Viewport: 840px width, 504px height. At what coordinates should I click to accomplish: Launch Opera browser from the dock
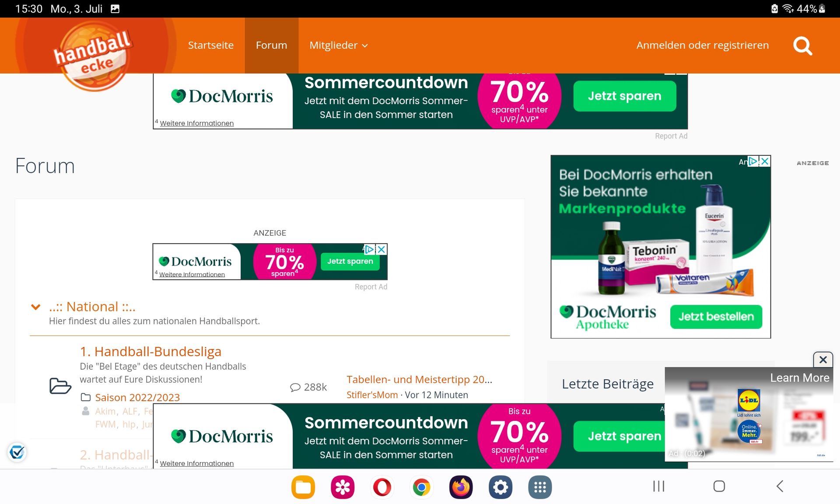(x=382, y=487)
